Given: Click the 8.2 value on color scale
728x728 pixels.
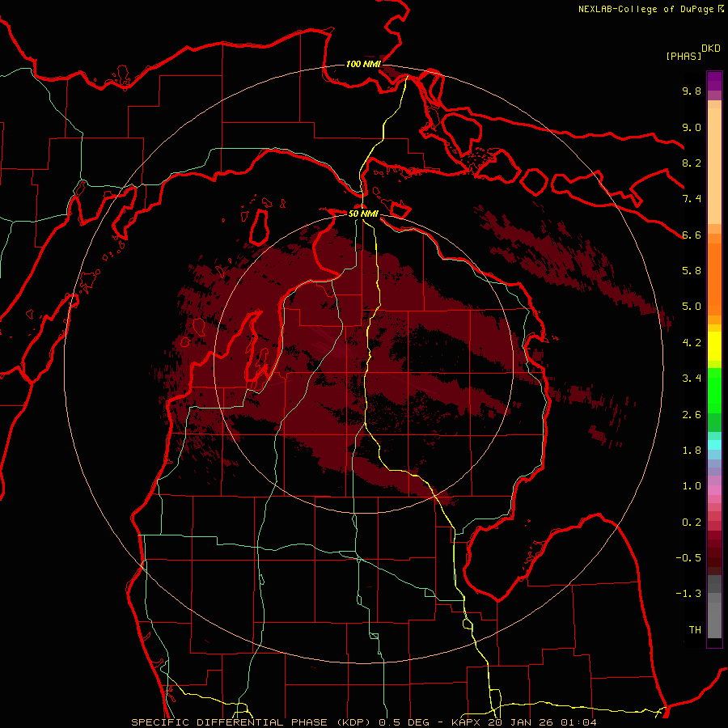Looking at the screenshot, I should pyautogui.click(x=692, y=163).
